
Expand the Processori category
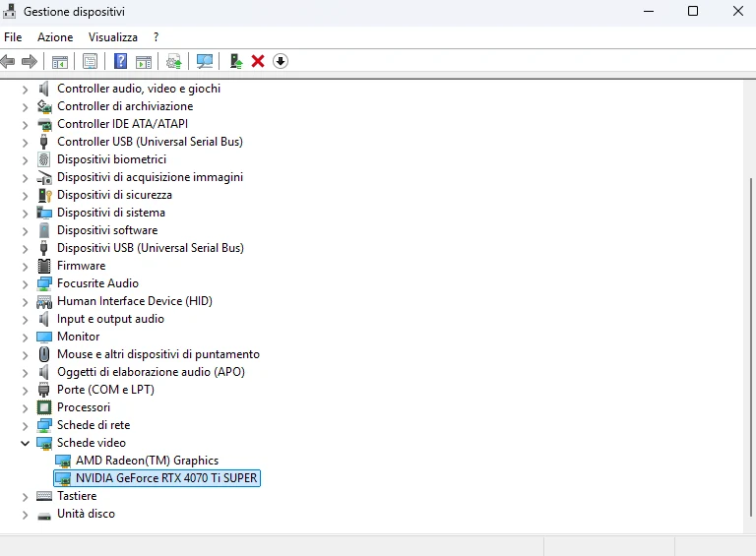(x=25, y=408)
